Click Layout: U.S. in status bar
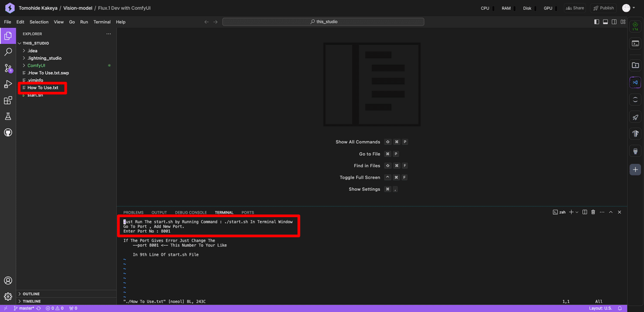644x312 pixels. point(600,308)
